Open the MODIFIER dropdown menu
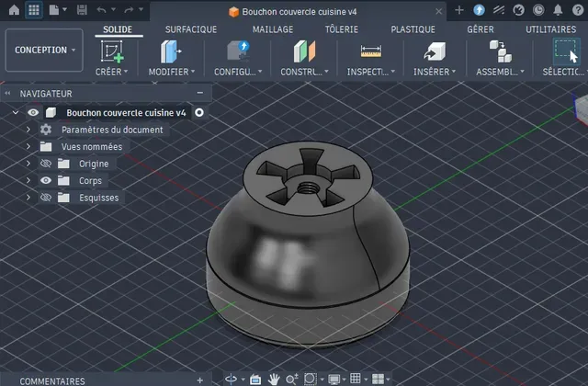588x386 pixels. [x=172, y=72]
